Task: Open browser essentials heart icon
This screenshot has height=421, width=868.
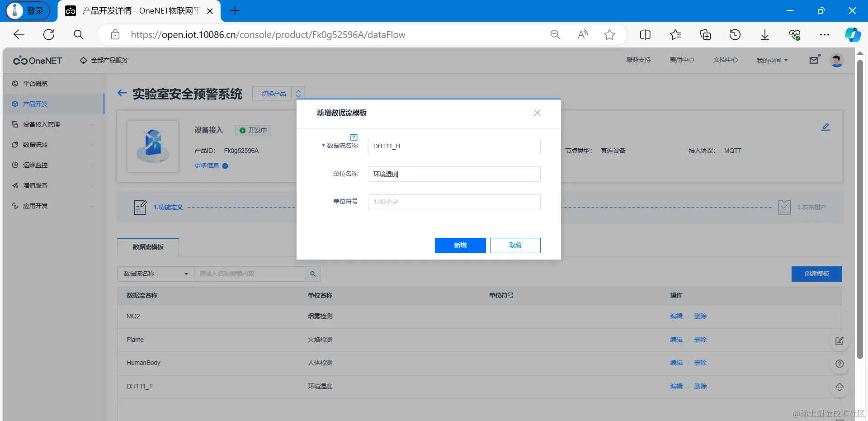Action: click(x=795, y=34)
